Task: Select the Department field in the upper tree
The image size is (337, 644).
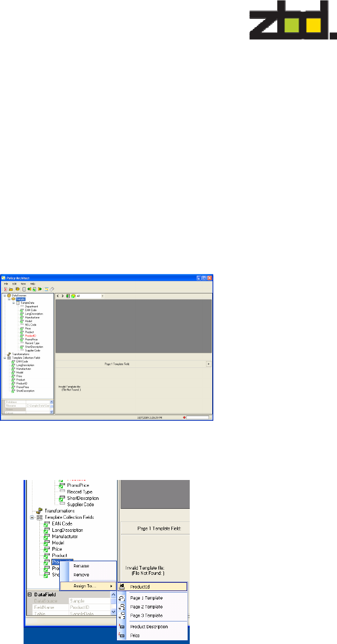Action: pyautogui.click(x=31, y=307)
